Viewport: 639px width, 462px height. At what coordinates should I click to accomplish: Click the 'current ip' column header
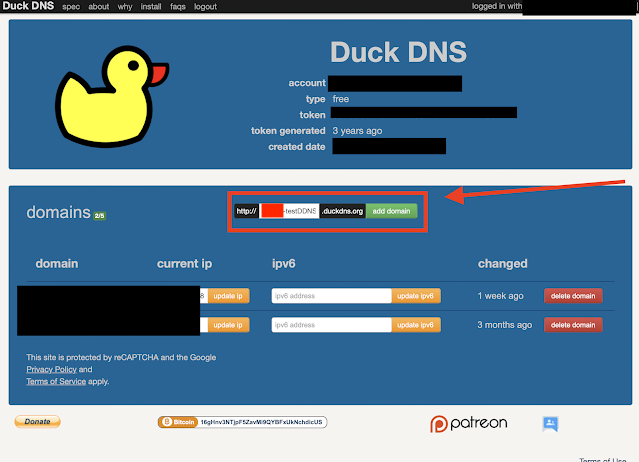click(x=184, y=264)
